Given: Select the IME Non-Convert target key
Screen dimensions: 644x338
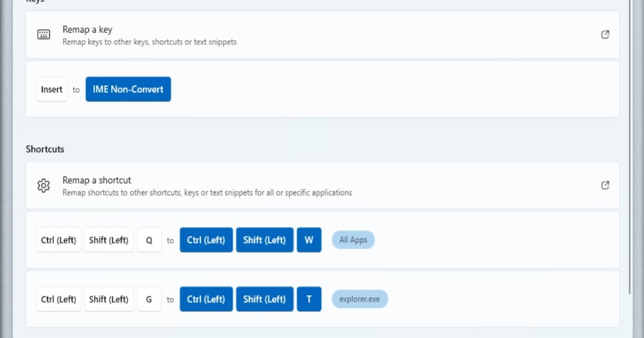Looking at the screenshot, I should pos(128,90).
